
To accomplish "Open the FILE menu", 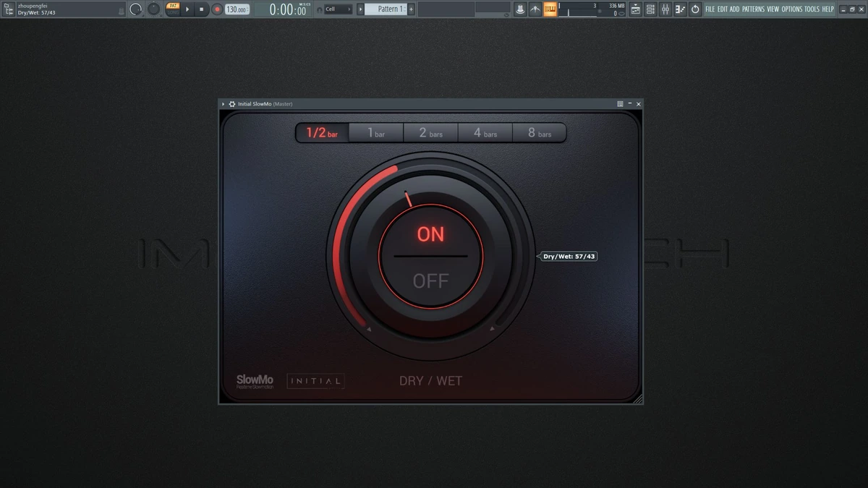I will point(710,9).
